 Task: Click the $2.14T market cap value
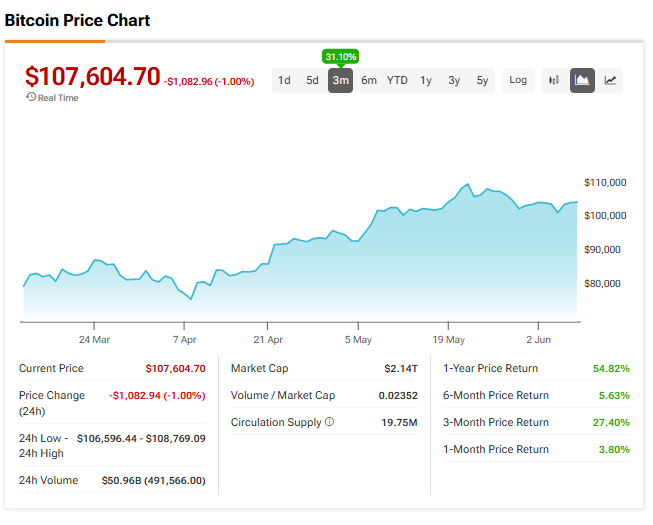[x=401, y=369]
